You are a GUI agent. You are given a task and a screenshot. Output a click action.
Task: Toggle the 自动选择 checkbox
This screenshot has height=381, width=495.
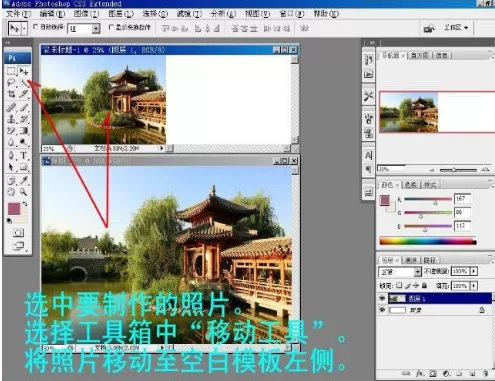[x=36, y=27]
